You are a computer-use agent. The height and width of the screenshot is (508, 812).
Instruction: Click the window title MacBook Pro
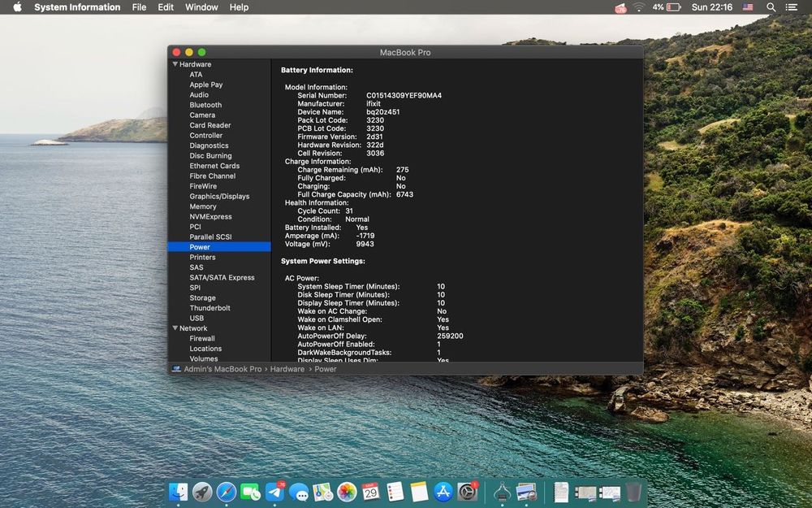(x=405, y=52)
